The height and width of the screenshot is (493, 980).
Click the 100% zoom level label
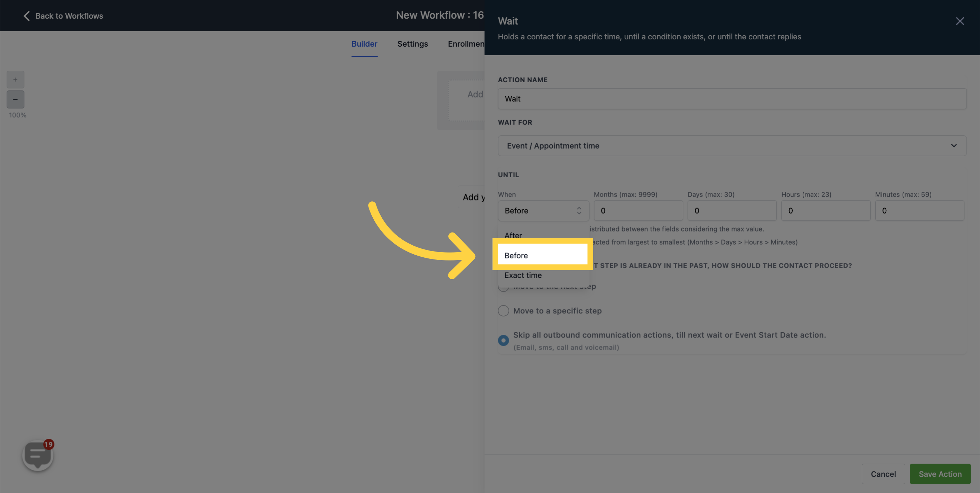(18, 115)
